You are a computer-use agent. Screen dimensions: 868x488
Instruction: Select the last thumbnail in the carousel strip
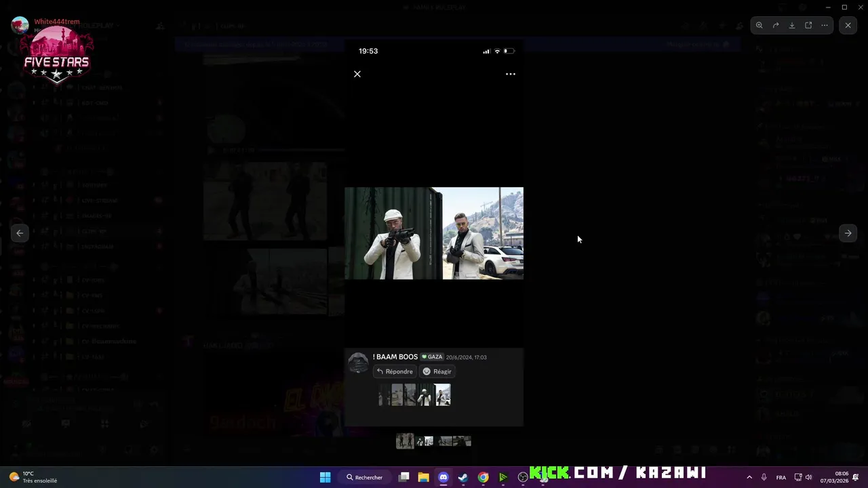[x=462, y=441]
